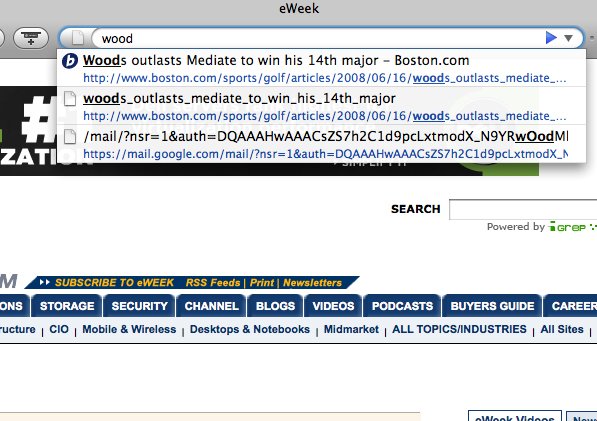The height and width of the screenshot is (421, 597).
Task: Click the eWeek SEARCH text box
Action: tap(523, 209)
